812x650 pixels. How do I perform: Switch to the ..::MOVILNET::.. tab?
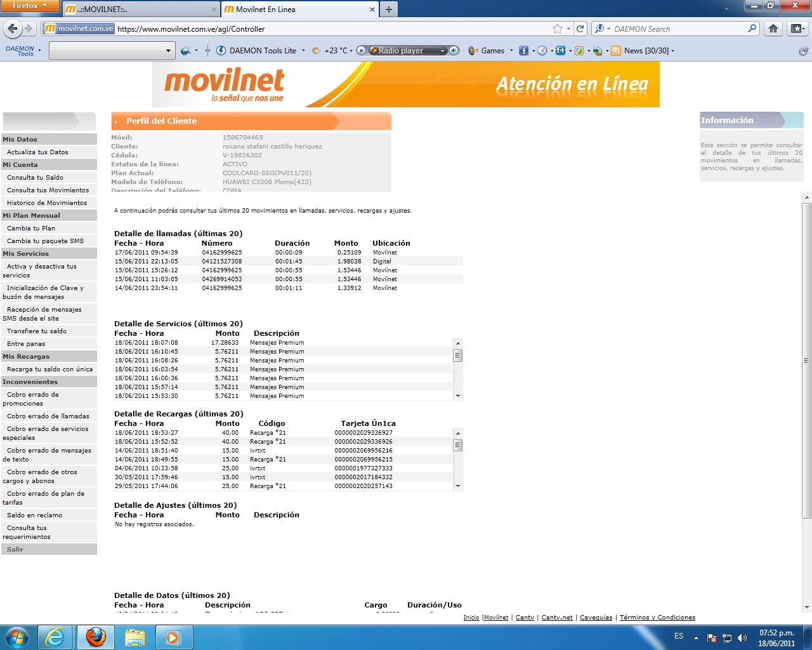pyautogui.click(x=140, y=10)
